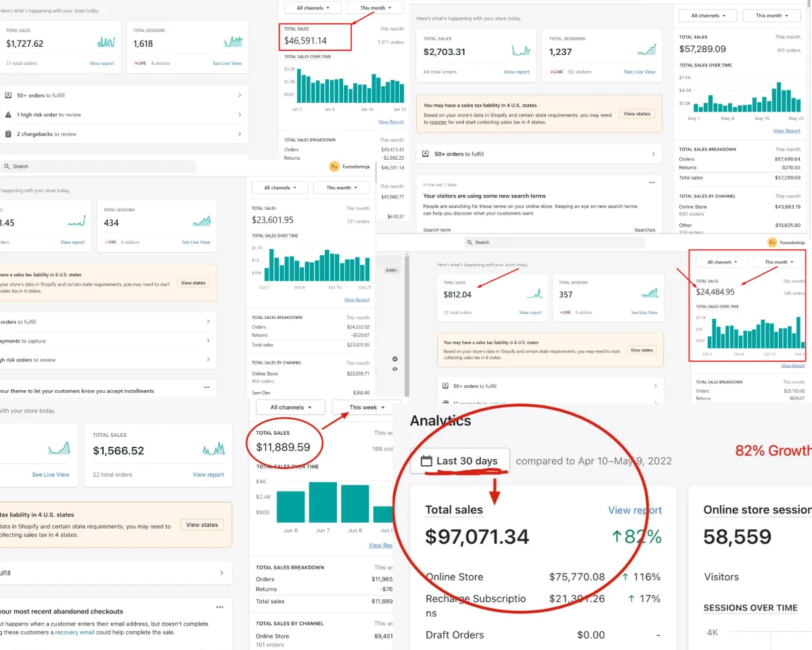The width and height of the screenshot is (812, 650).
Task: Click the calendar icon on Last 30 days
Action: point(426,461)
